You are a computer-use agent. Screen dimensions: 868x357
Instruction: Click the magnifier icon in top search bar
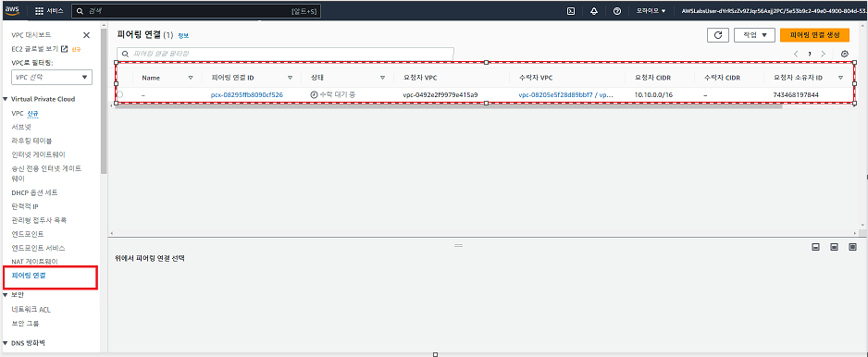pyautogui.click(x=81, y=11)
